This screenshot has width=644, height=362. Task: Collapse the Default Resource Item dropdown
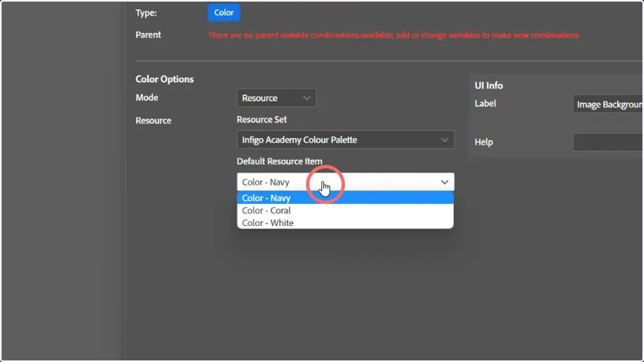(346, 182)
